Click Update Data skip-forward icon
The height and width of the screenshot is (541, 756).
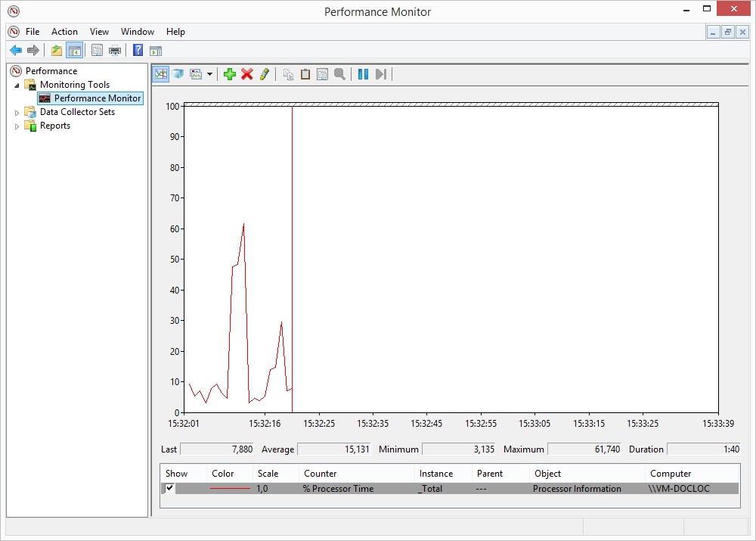point(381,74)
